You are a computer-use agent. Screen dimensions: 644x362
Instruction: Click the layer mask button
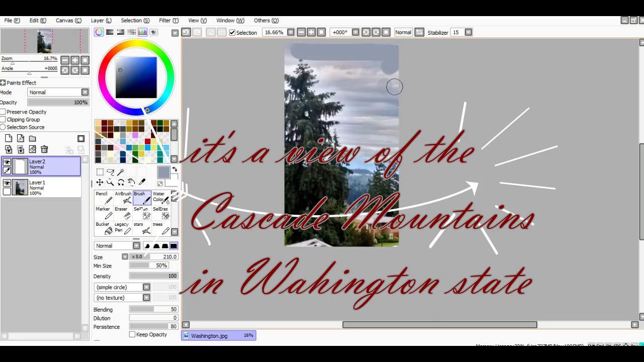tap(81, 138)
